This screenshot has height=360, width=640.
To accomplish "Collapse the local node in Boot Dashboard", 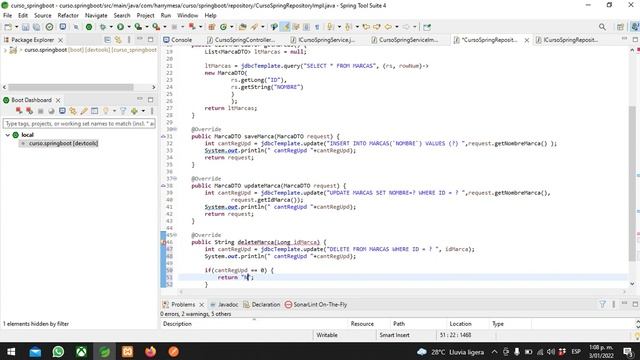I will [x=7, y=135].
